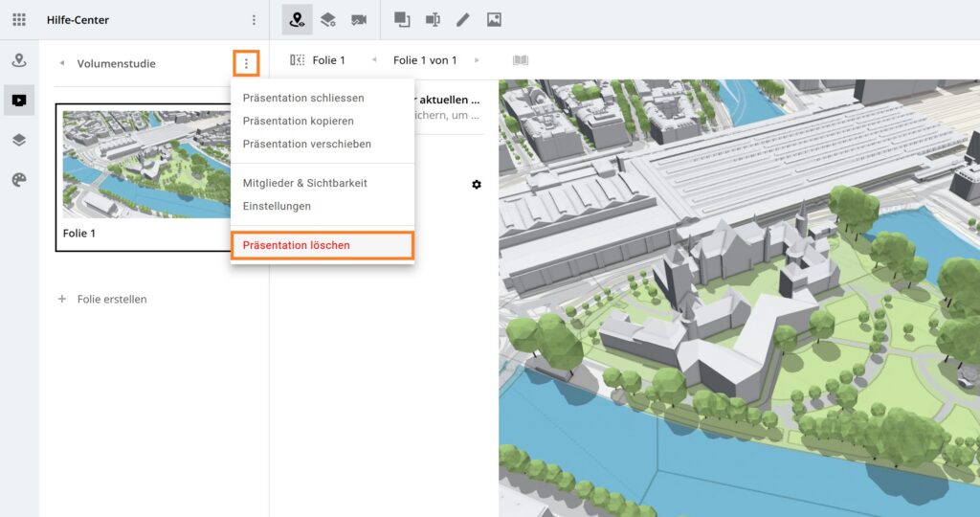980x517 pixels.
Task: Click the camera check toolbar icon
Action: (x=359, y=20)
